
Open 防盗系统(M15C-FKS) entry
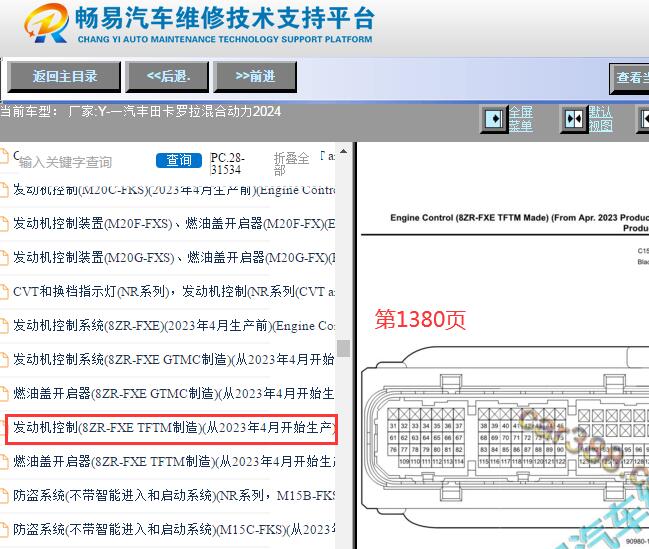[174, 530]
